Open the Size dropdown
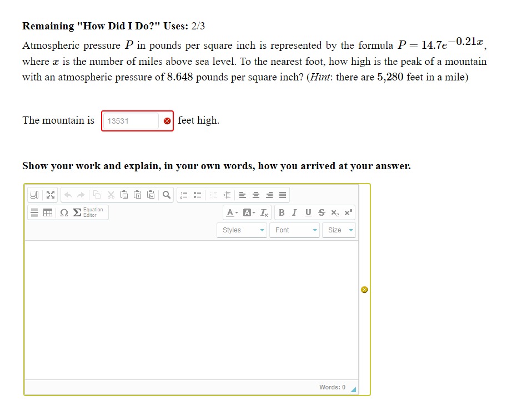 pyautogui.click(x=339, y=230)
